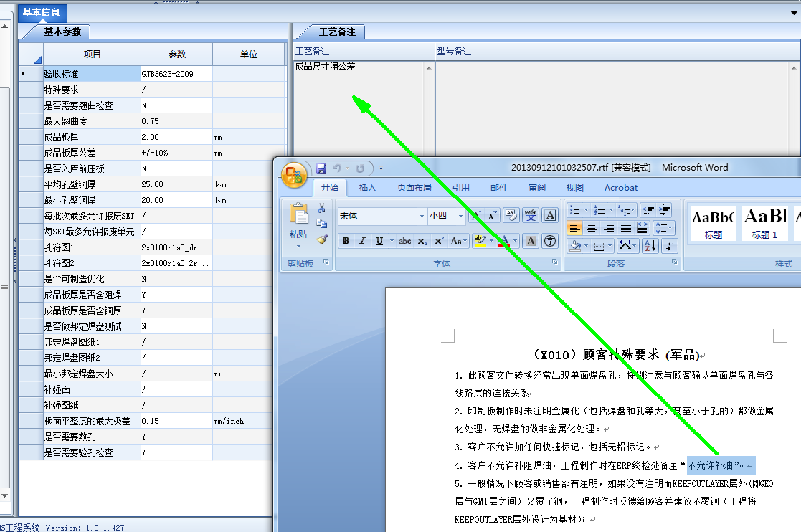Toggle strikethrough formatting
This screenshot has width=801, height=532.
click(x=405, y=241)
